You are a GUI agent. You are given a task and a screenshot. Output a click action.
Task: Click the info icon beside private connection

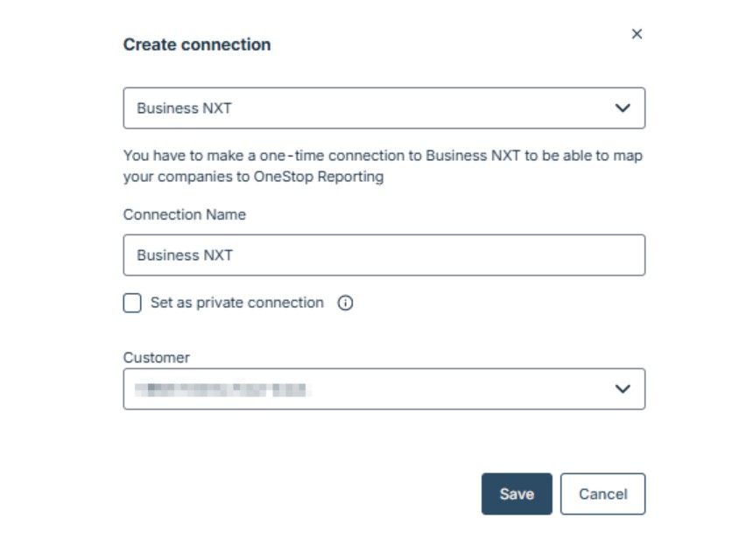point(345,304)
